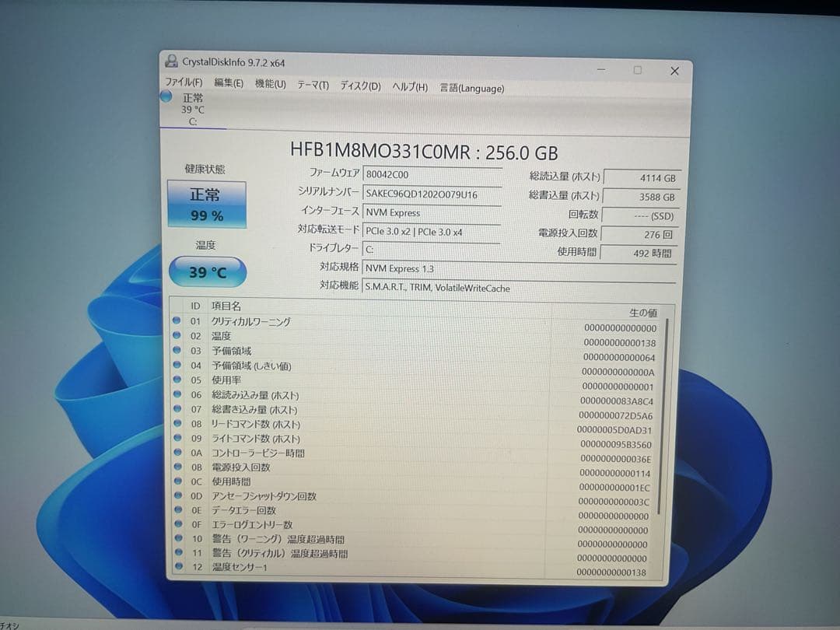This screenshot has width=840, height=630.
Task: Click status dot beside リードコマンド数 row
Action: [177, 424]
